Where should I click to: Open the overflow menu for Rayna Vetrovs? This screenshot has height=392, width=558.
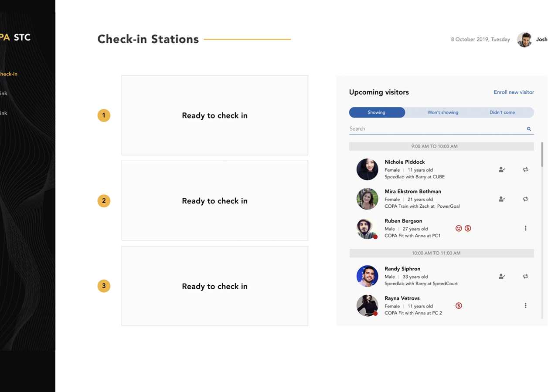[526, 305]
